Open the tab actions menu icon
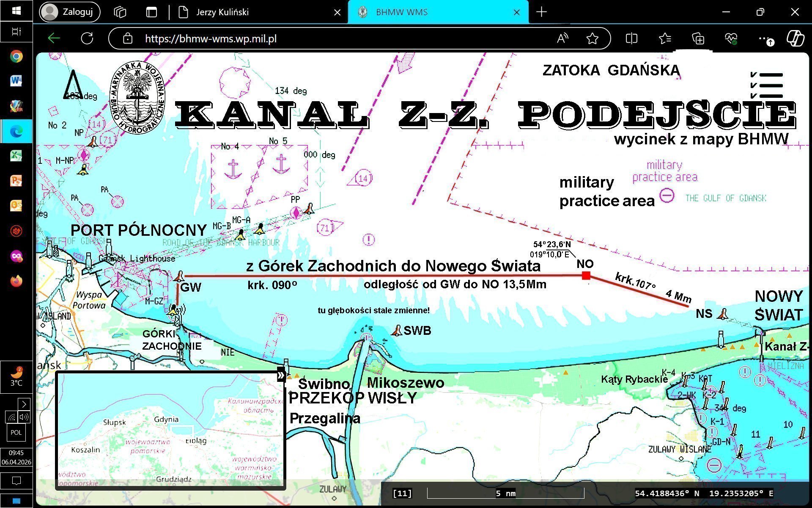Screen dimensions: 812x508 pyautogui.click(x=151, y=12)
